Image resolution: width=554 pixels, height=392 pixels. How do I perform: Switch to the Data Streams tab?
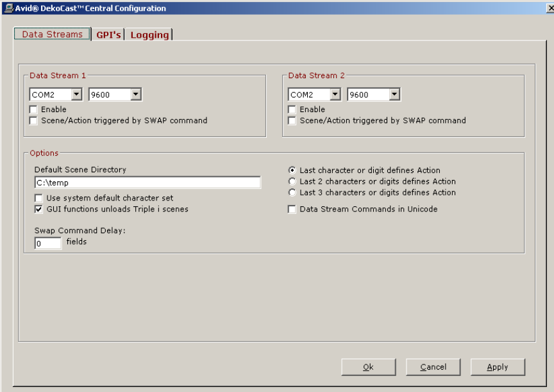[53, 34]
